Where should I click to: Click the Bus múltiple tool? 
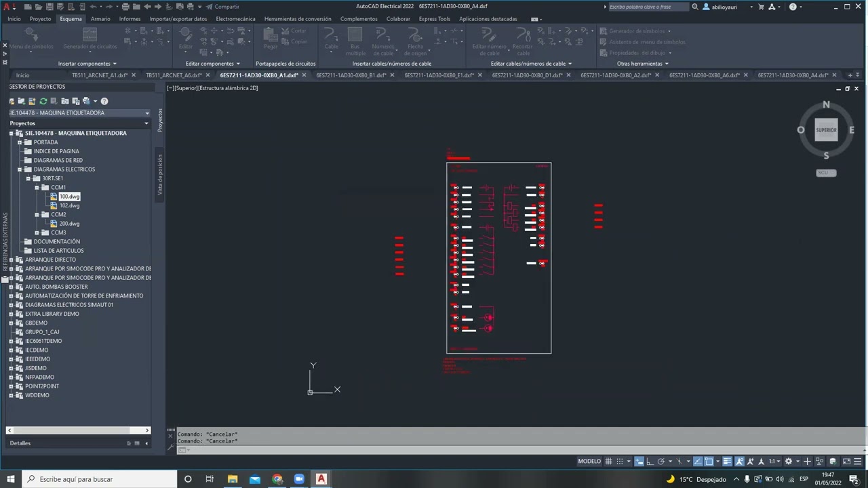(355, 41)
